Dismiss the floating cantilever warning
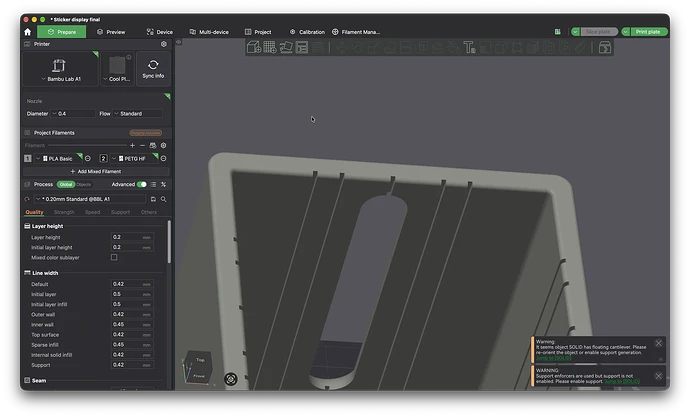The height and width of the screenshot is (417, 690). [x=658, y=343]
